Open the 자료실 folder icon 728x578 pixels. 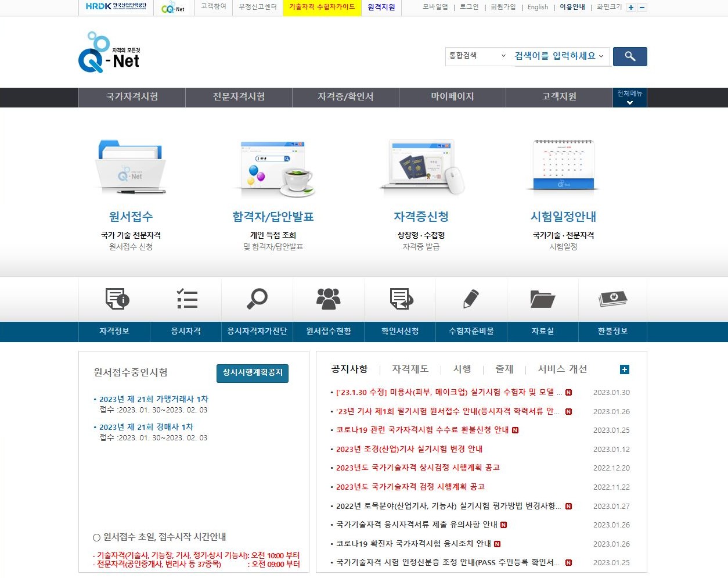(542, 299)
